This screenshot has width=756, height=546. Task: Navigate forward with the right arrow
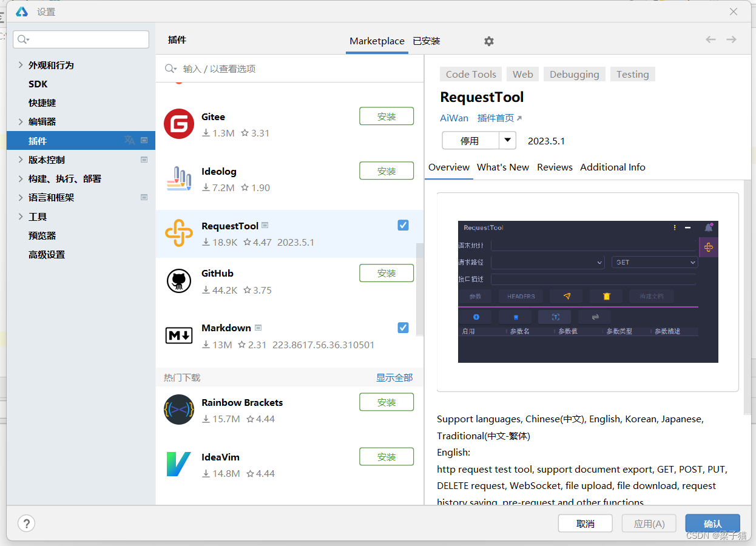pyautogui.click(x=731, y=39)
